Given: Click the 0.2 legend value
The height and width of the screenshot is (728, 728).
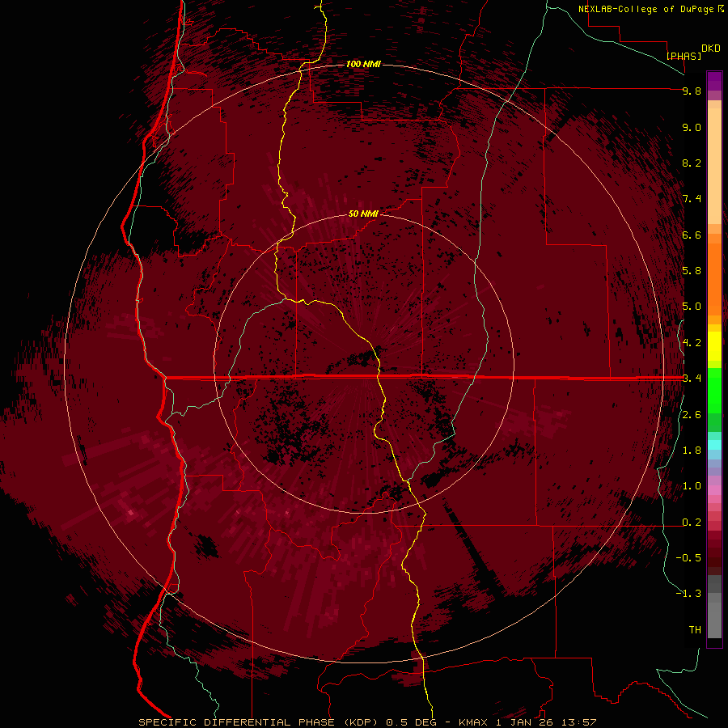Looking at the screenshot, I should point(692,523).
